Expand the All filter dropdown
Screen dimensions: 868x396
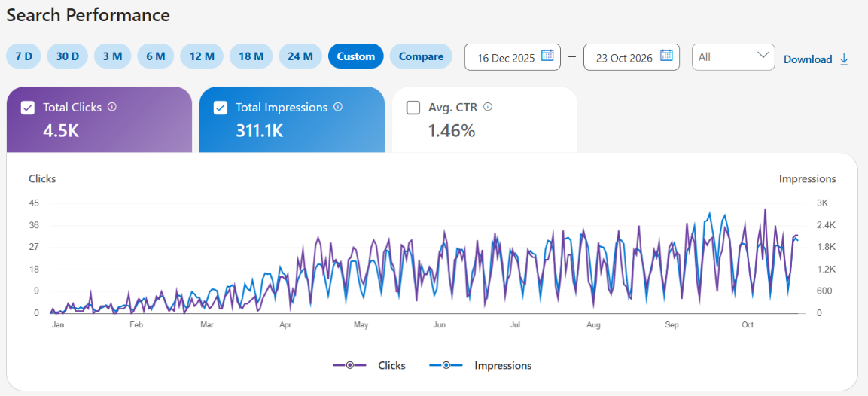[733, 57]
